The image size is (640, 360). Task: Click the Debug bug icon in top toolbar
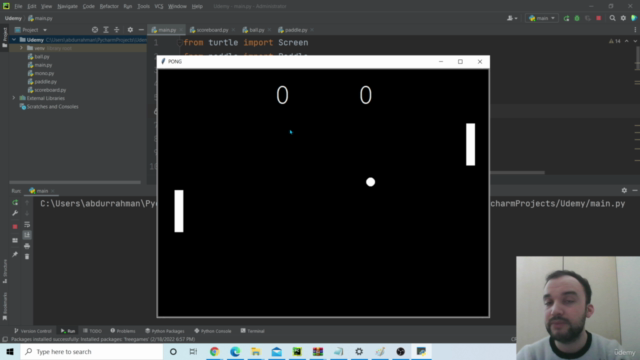point(577,18)
